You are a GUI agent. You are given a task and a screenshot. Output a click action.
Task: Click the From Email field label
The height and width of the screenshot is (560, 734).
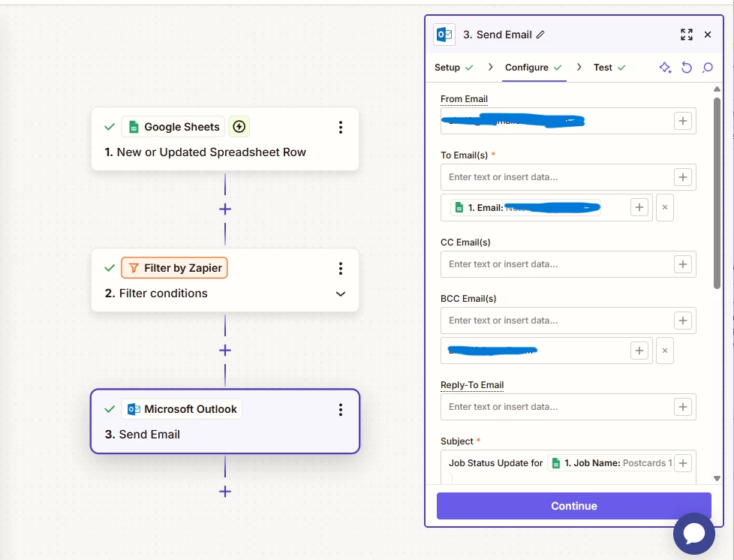click(x=464, y=99)
